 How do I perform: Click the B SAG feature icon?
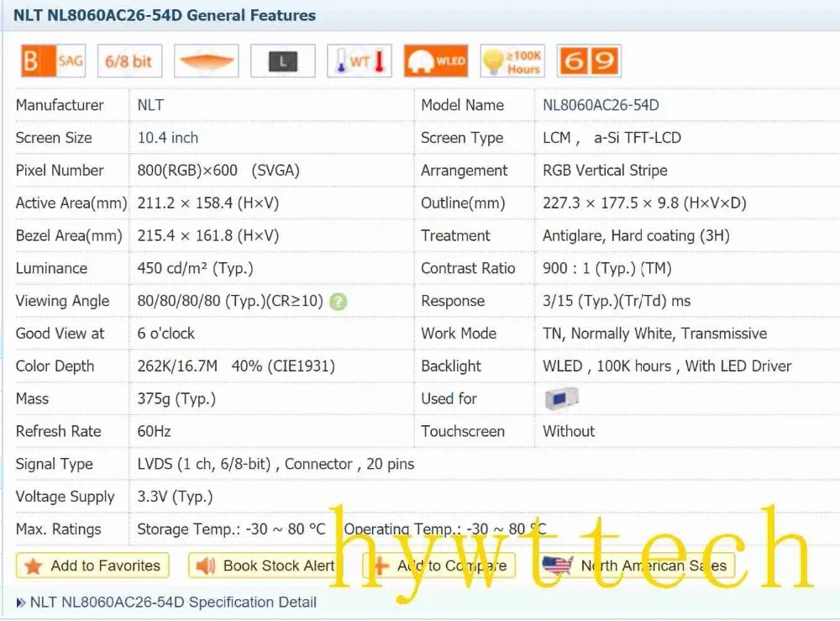tap(53, 61)
